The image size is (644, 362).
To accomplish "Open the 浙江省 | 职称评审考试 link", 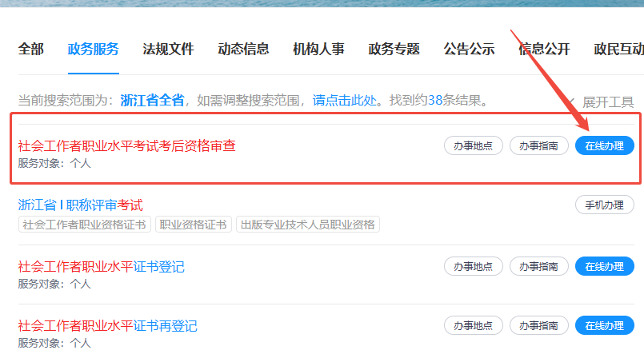I will coord(81,205).
